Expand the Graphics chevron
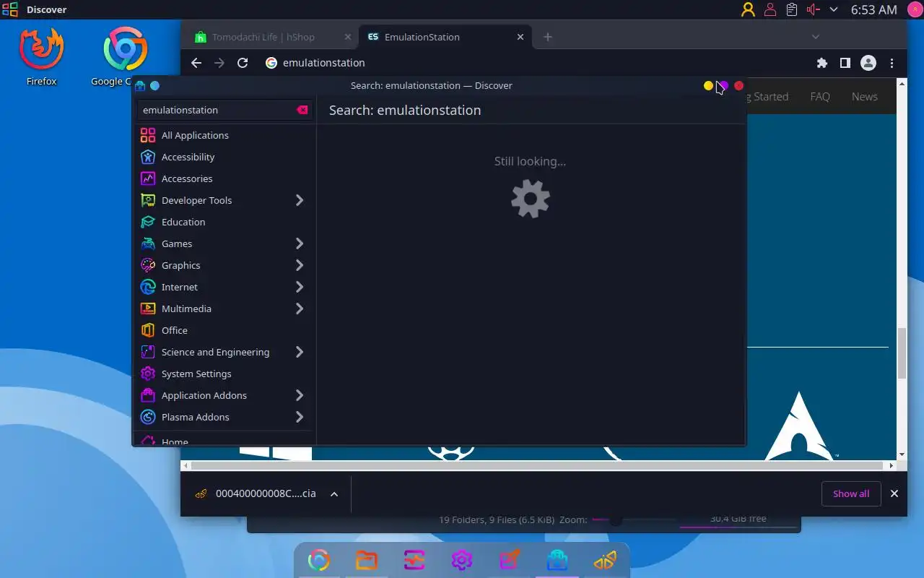 tap(300, 265)
